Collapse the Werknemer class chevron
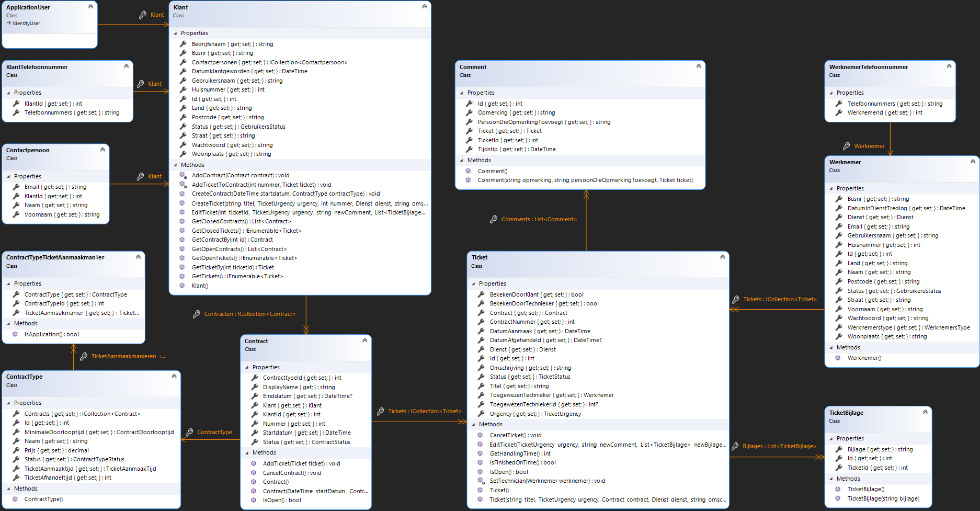This screenshot has height=511, width=980. tap(973, 162)
